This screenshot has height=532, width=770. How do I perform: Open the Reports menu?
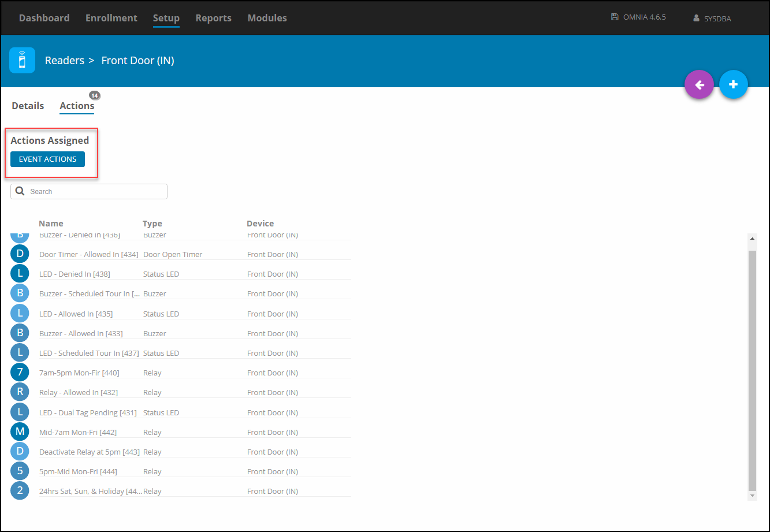click(x=214, y=18)
